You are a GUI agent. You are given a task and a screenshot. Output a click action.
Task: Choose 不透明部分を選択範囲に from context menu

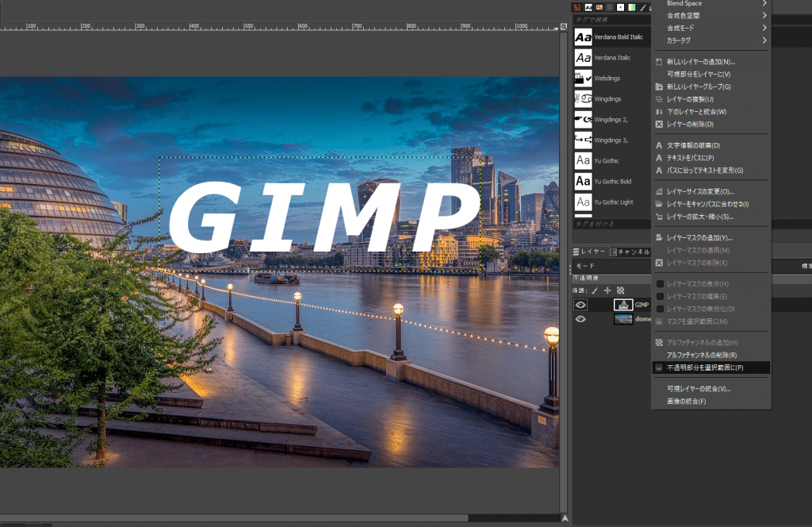click(x=704, y=367)
